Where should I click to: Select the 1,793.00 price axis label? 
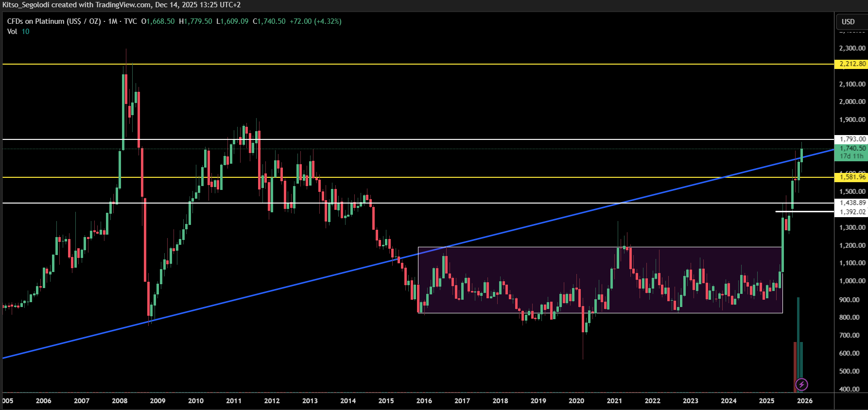click(852, 139)
